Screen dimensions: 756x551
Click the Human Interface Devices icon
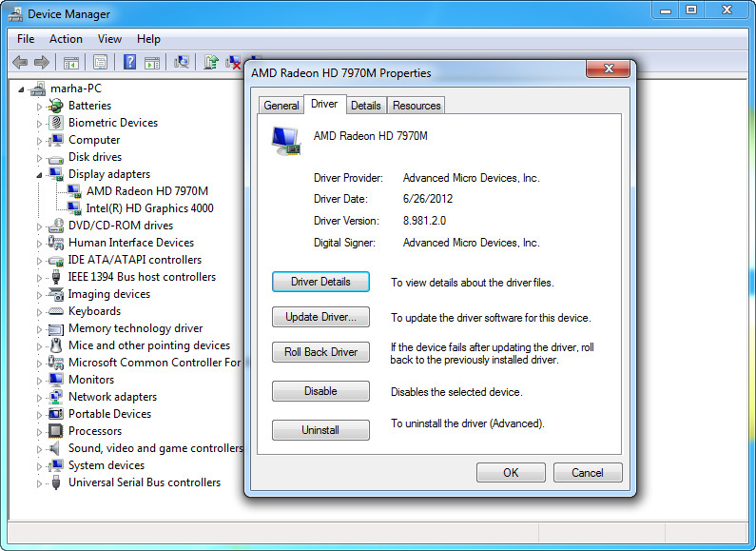56,243
